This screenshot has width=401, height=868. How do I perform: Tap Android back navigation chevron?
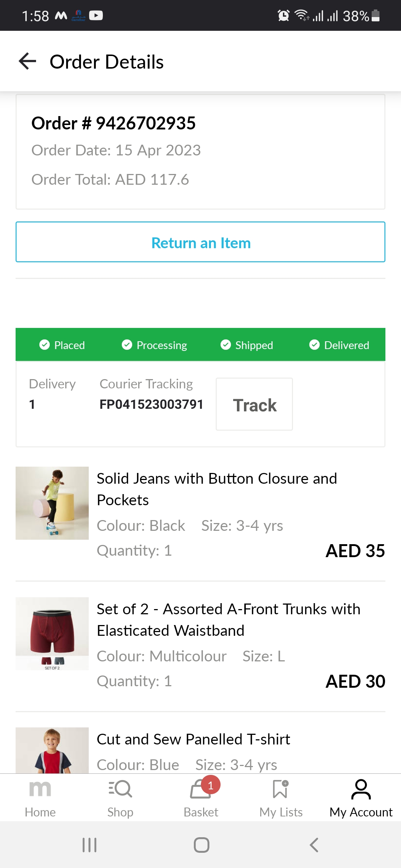coord(314,845)
